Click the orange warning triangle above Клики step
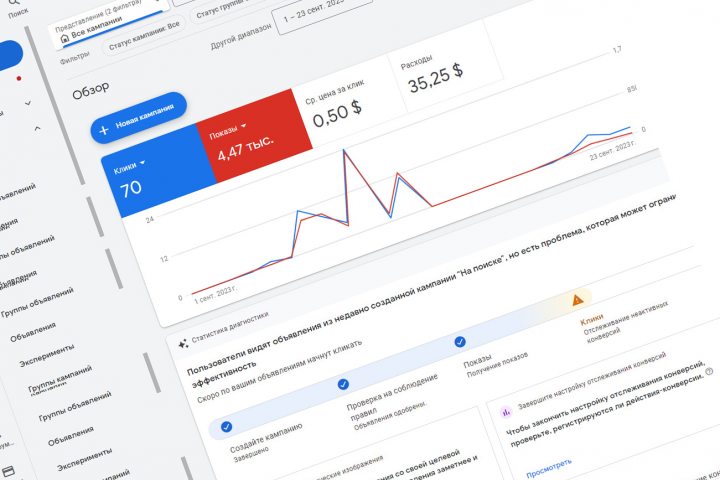Image resolution: width=720 pixels, height=480 pixels. (578, 300)
